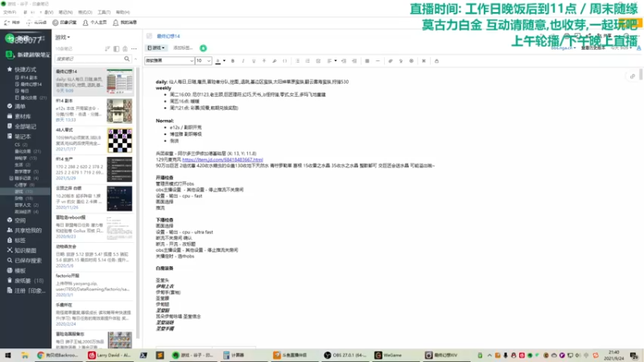Click the encrypt lock icon in the editor toolbar
The height and width of the screenshot is (362, 644).
coord(436,61)
